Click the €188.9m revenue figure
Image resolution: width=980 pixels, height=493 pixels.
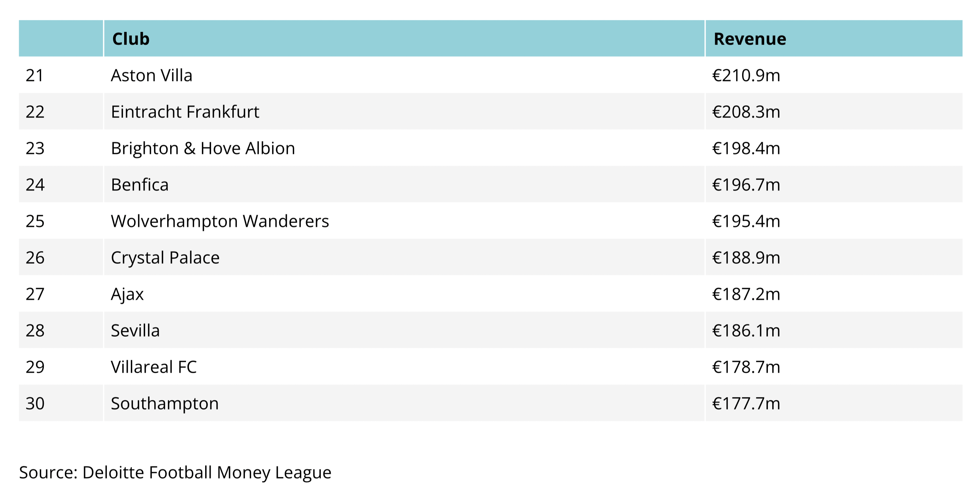(x=746, y=258)
